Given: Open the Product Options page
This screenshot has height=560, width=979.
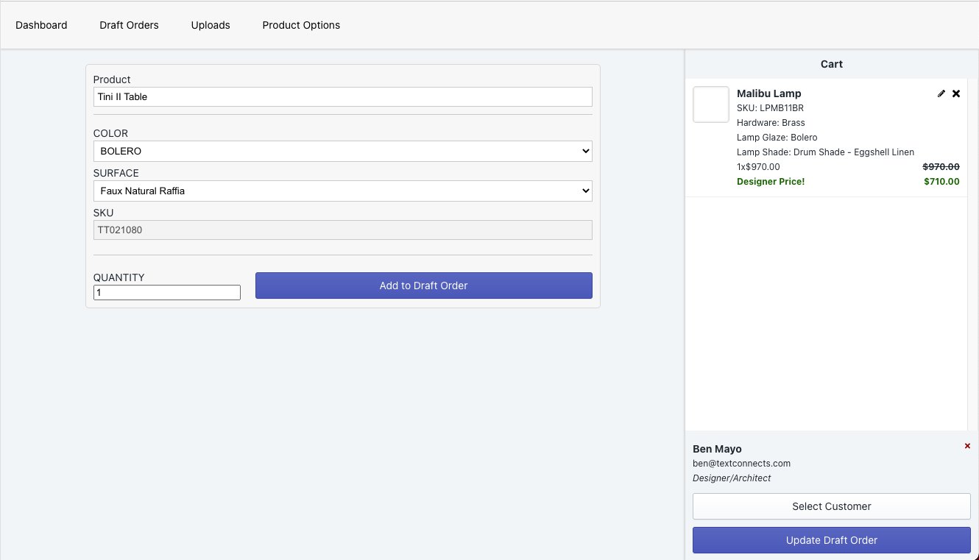Looking at the screenshot, I should tap(301, 25).
